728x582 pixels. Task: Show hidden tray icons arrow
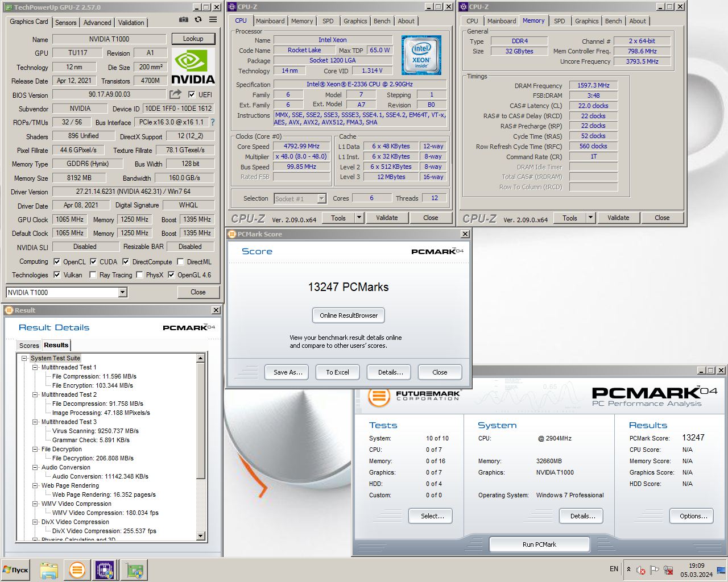tap(628, 569)
